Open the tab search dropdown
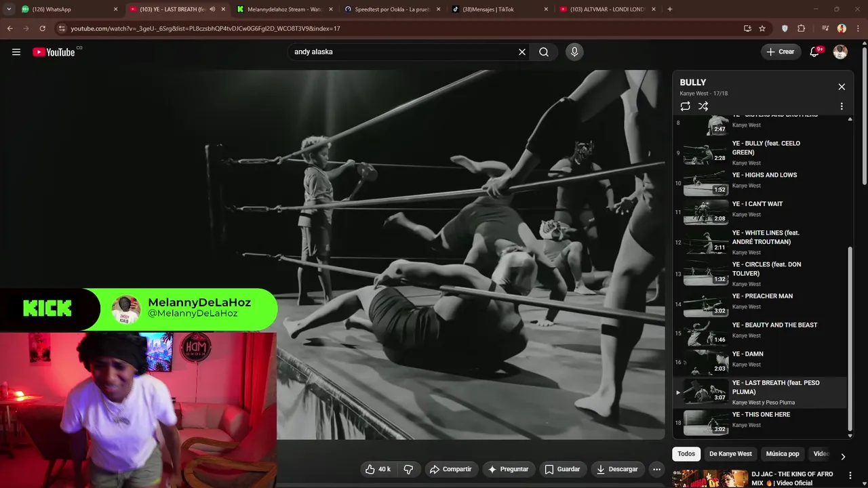This screenshot has height=488, width=868. coord(9,9)
